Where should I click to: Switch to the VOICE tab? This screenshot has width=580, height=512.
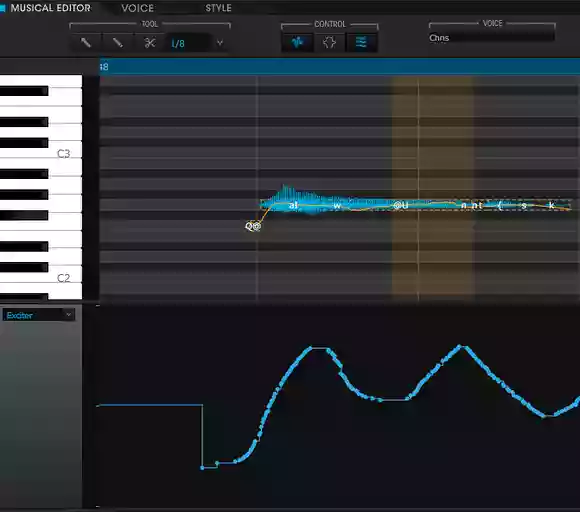pyautogui.click(x=138, y=8)
